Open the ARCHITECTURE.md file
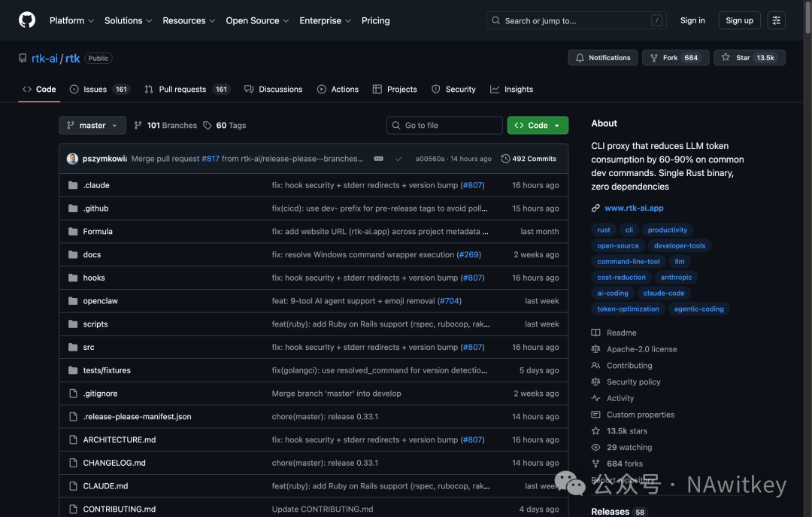This screenshot has width=812, height=517. [119, 439]
